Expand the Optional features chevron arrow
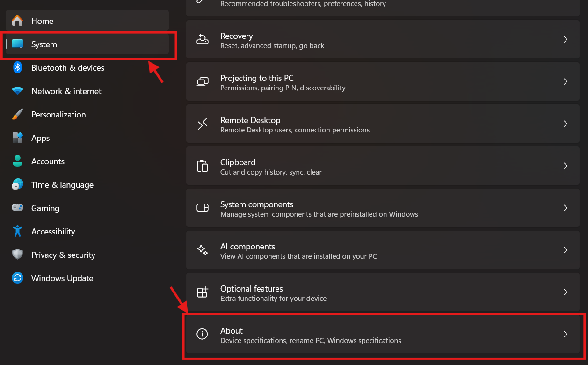588x365 pixels. tap(565, 292)
